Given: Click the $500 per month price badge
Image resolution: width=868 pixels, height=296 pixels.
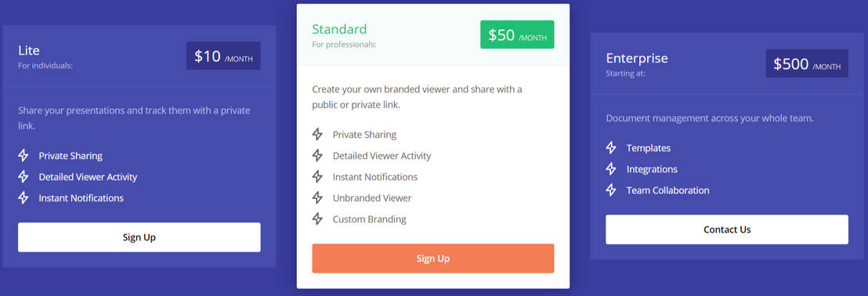Looking at the screenshot, I should click(x=807, y=63).
